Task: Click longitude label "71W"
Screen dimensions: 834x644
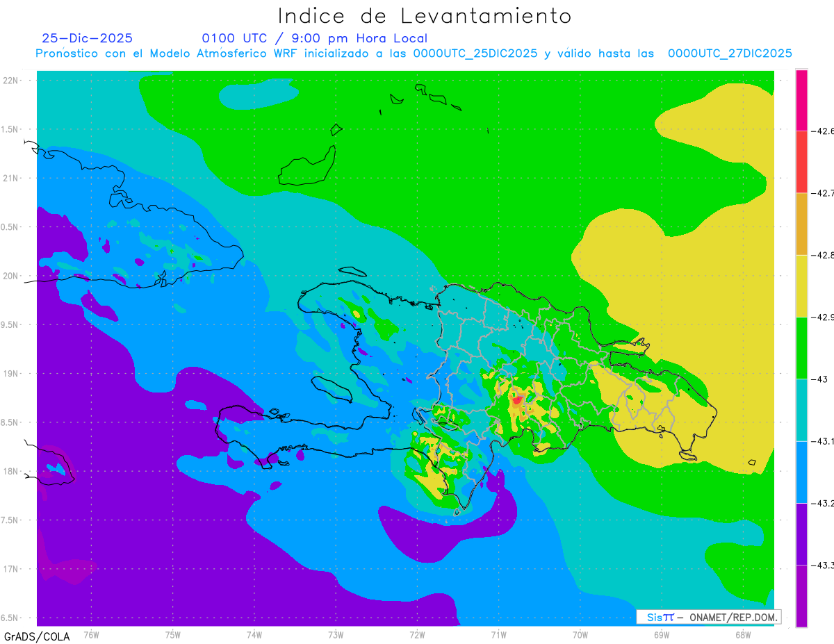Action: click(x=498, y=634)
